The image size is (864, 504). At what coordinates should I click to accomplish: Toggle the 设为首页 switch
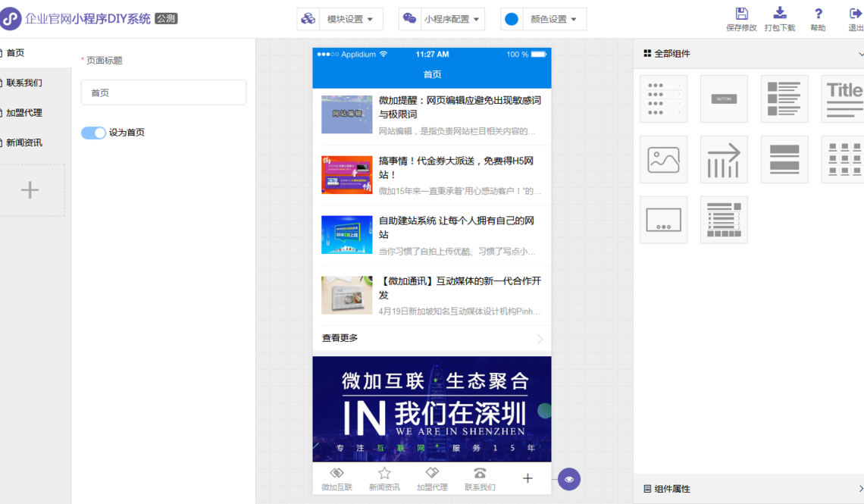pos(93,133)
